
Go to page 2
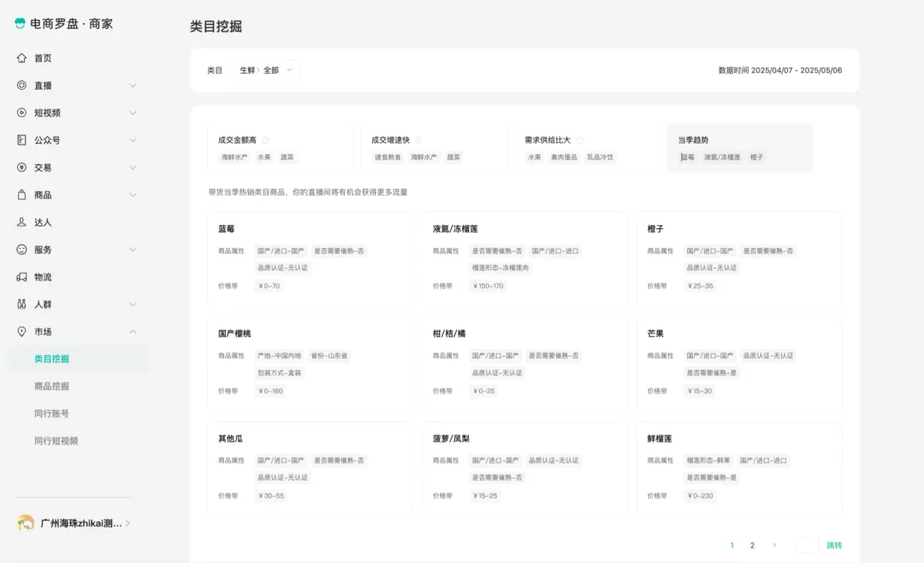(x=752, y=545)
